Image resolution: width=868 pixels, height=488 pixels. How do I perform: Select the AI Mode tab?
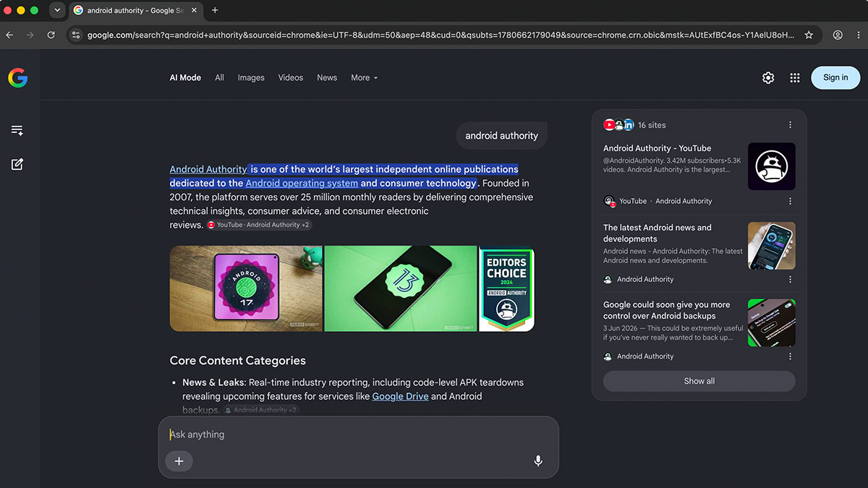click(185, 78)
